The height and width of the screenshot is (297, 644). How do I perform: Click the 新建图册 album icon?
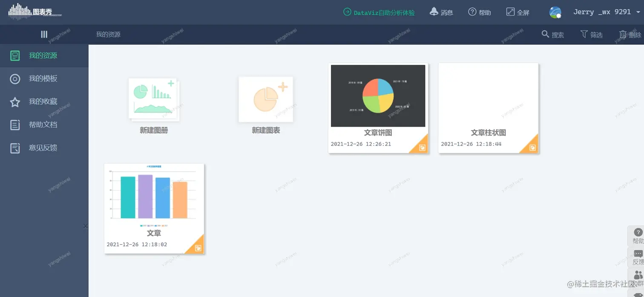[x=154, y=99]
